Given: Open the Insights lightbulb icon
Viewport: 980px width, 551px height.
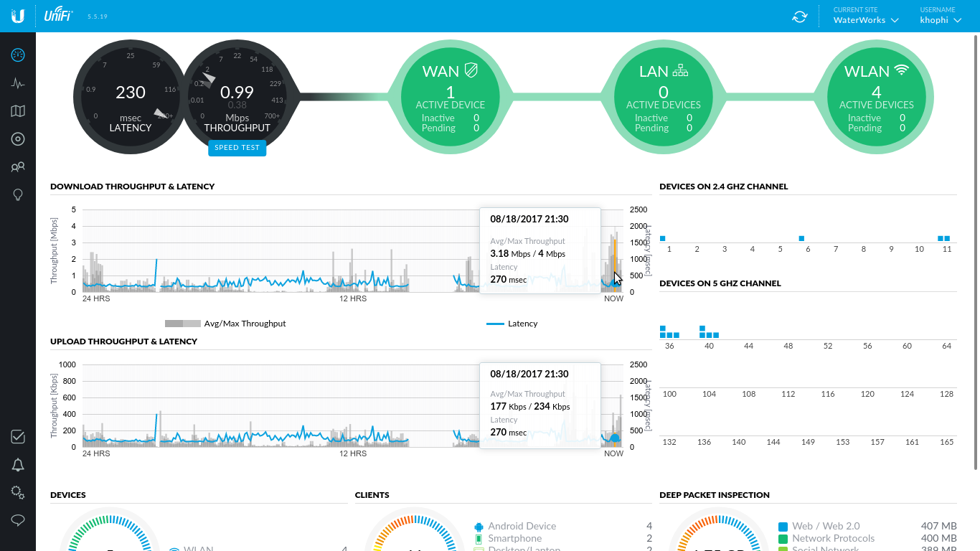Looking at the screenshot, I should coord(18,195).
